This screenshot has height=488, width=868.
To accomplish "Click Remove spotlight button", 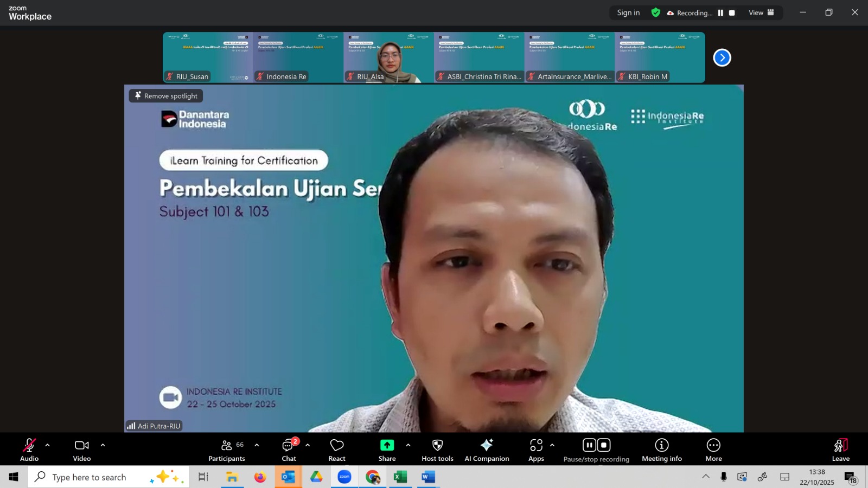I will pyautogui.click(x=166, y=96).
